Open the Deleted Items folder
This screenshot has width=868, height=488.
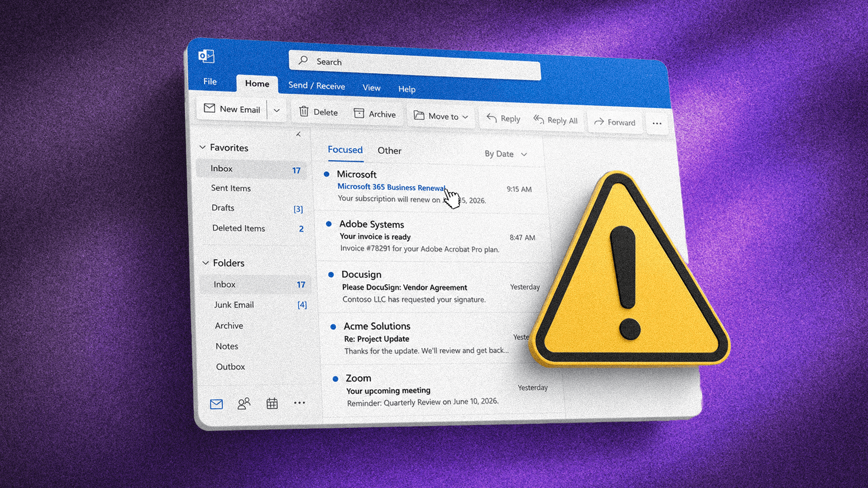pyautogui.click(x=239, y=228)
